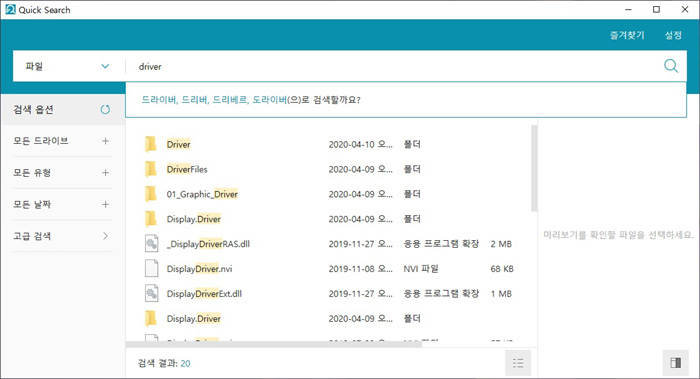This screenshot has width=700, height=379.
Task: Click the 모든 유형 label
Action: [32, 173]
